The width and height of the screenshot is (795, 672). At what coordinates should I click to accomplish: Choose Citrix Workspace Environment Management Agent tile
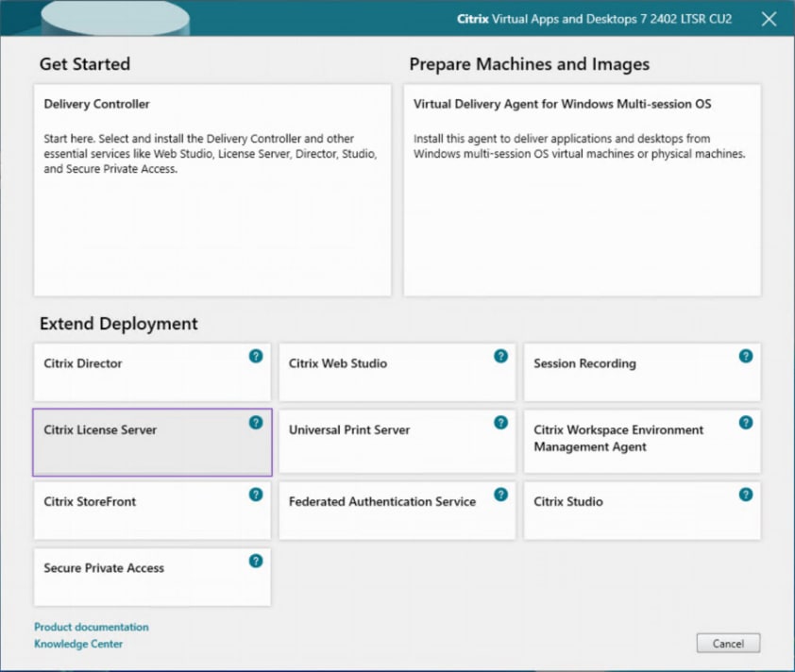click(x=642, y=442)
